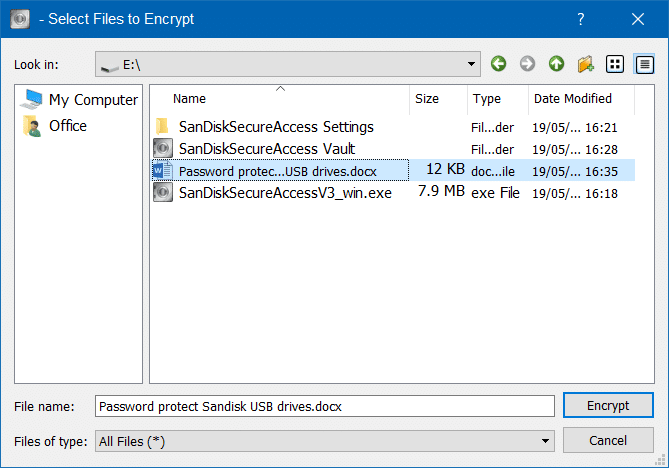The height and width of the screenshot is (468, 669).
Task: Select Password protec...USB drives.docx file name
Action: click(x=278, y=172)
